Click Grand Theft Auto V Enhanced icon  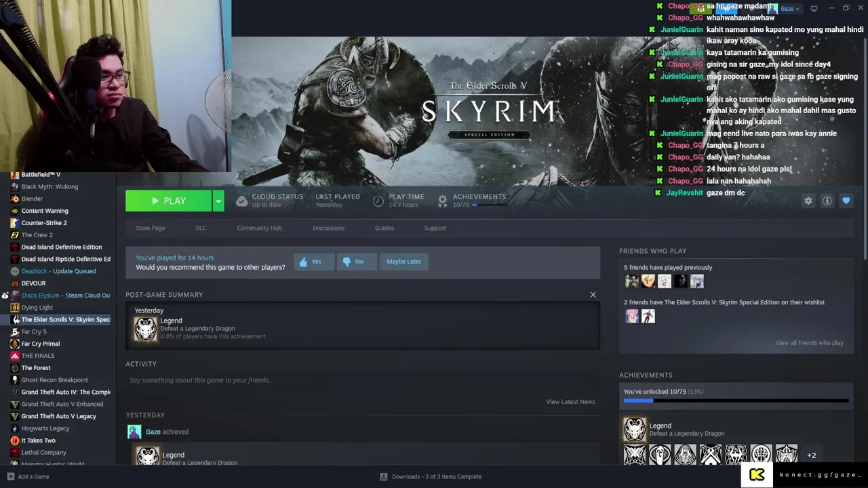pos(14,404)
